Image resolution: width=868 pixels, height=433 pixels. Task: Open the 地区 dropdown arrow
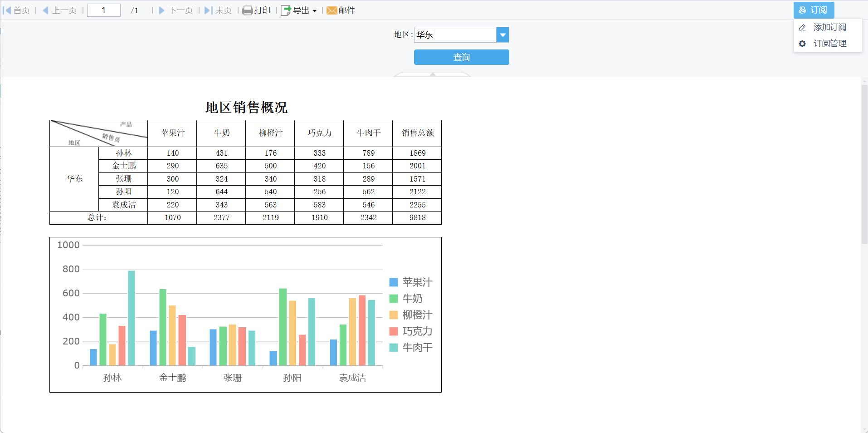point(502,35)
